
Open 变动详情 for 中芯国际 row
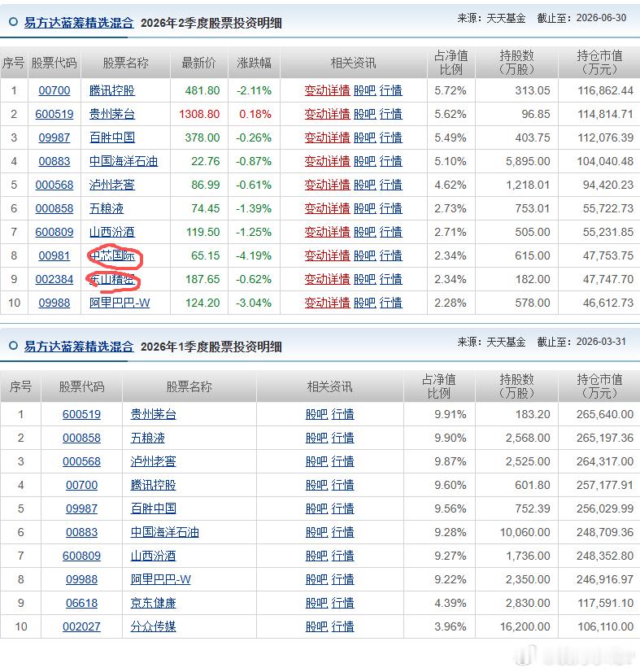coord(327,255)
